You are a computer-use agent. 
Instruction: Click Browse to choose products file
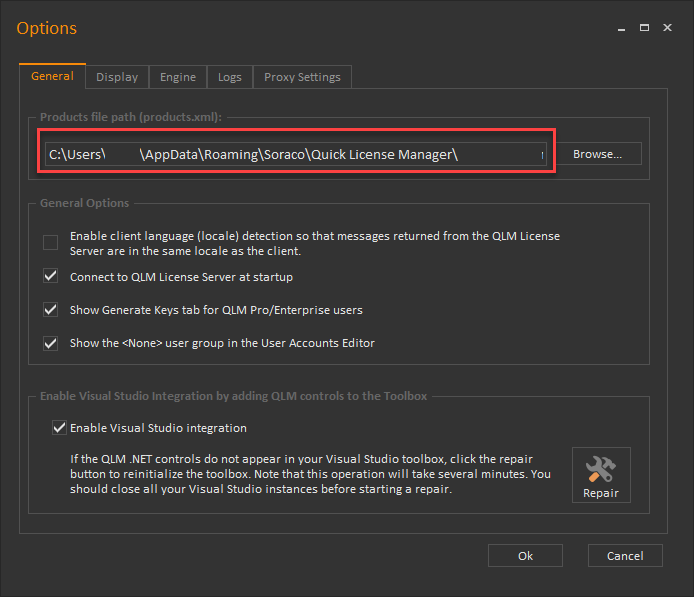point(598,154)
